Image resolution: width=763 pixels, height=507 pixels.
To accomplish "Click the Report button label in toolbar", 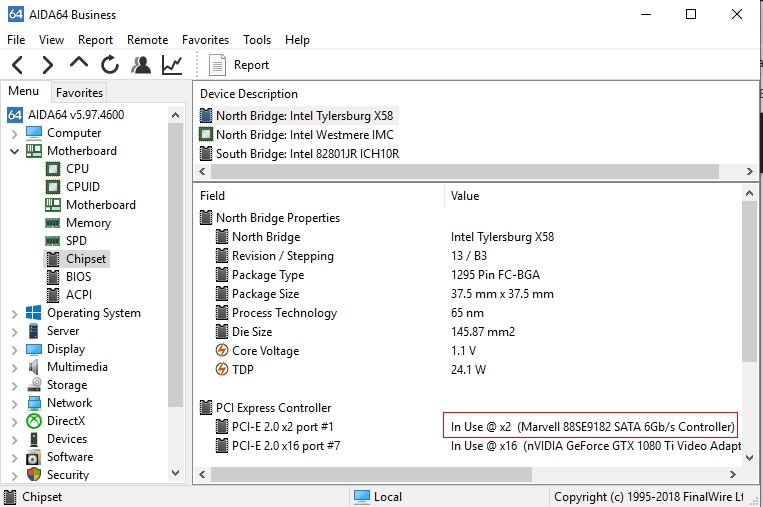I will (x=251, y=65).
